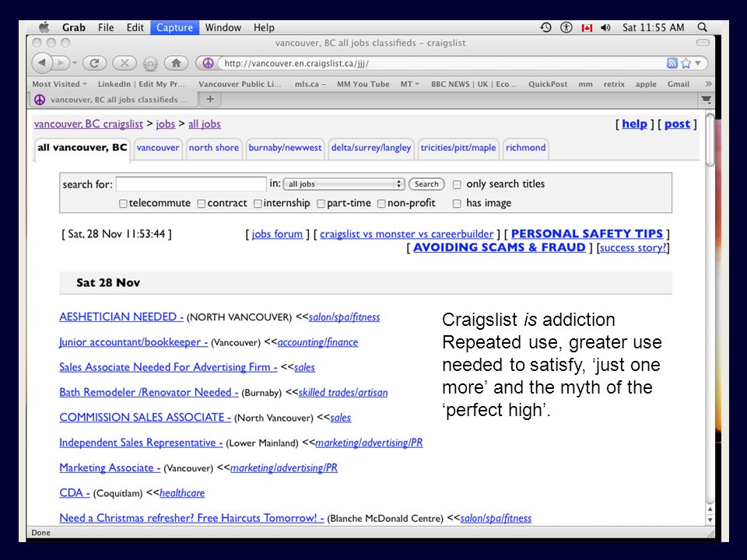Enable the contract checkbox
Screen dimensions: 747x560
[x=202, y=203]
